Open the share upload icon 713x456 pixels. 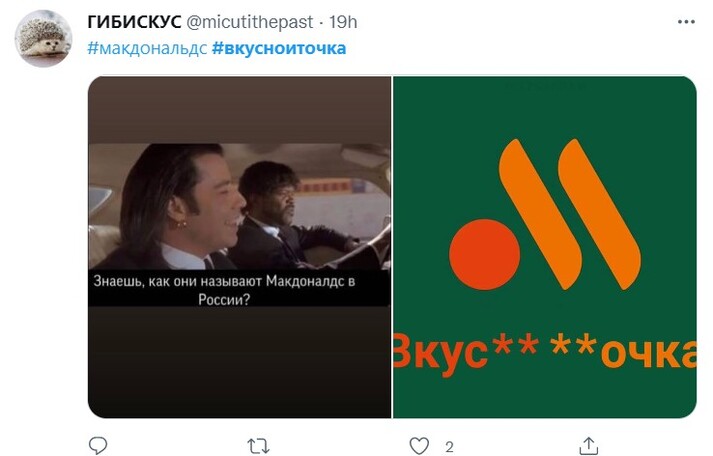589,446
